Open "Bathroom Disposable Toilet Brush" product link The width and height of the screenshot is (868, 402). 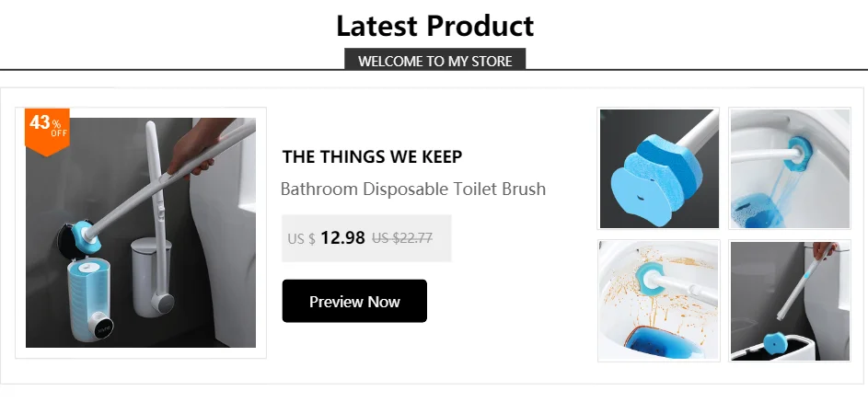[412, 190]
